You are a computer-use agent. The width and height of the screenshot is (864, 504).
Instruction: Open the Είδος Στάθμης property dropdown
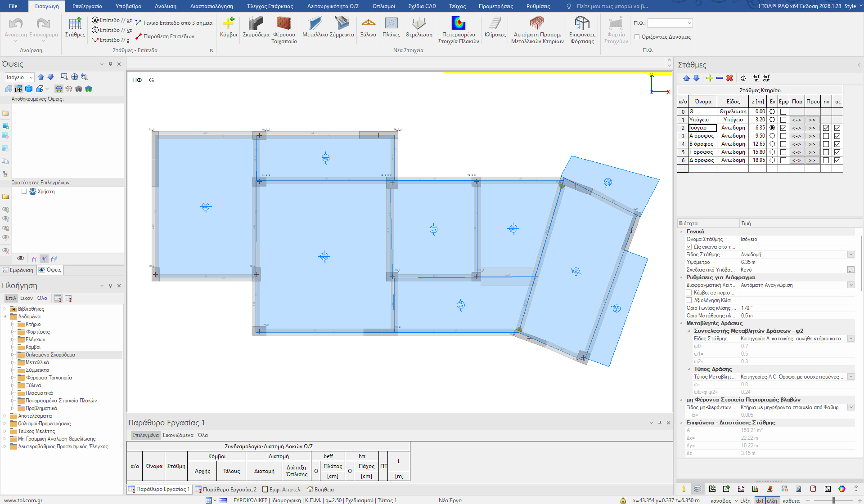tap(851, 254)
